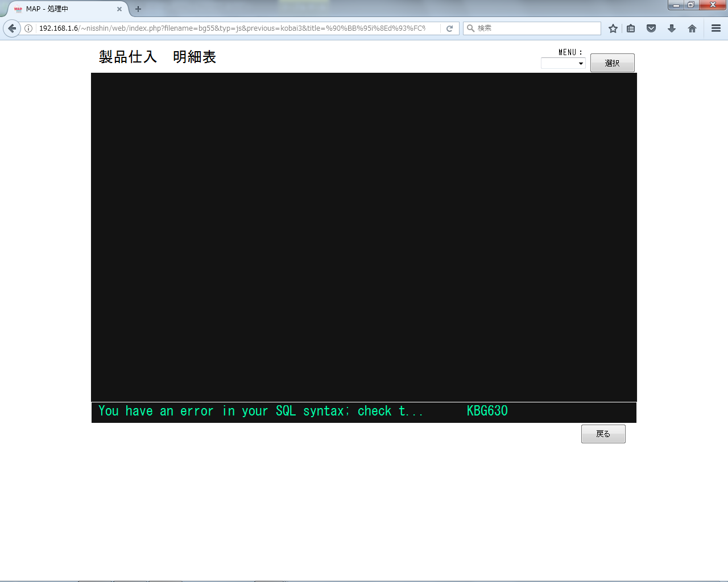728x582 pixels.
Task: Go to the browser home page
Action: coord(692,28)
